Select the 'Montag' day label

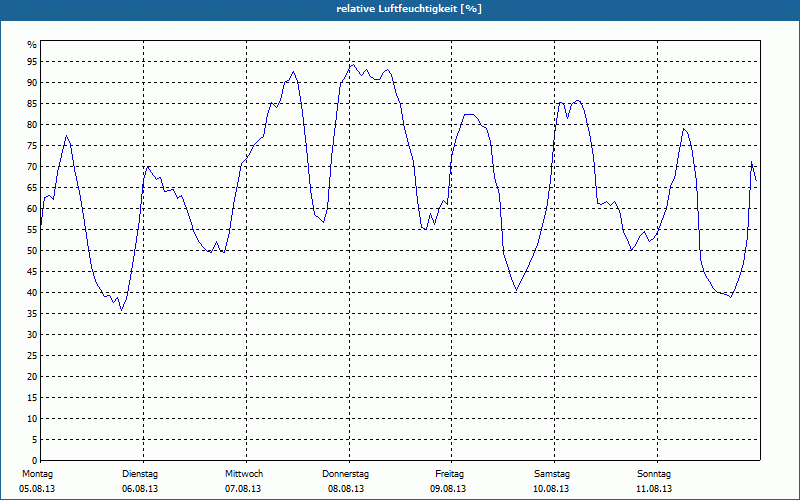(x=37, y=474)
